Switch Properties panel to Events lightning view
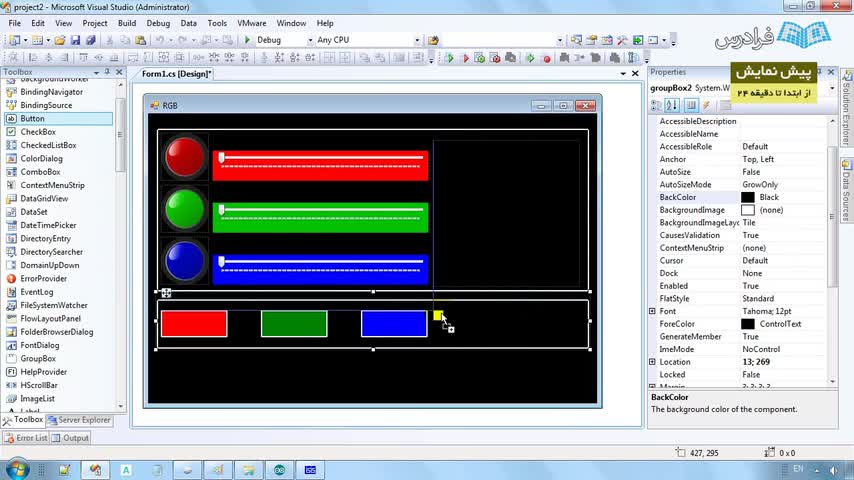 click(706, 105)
